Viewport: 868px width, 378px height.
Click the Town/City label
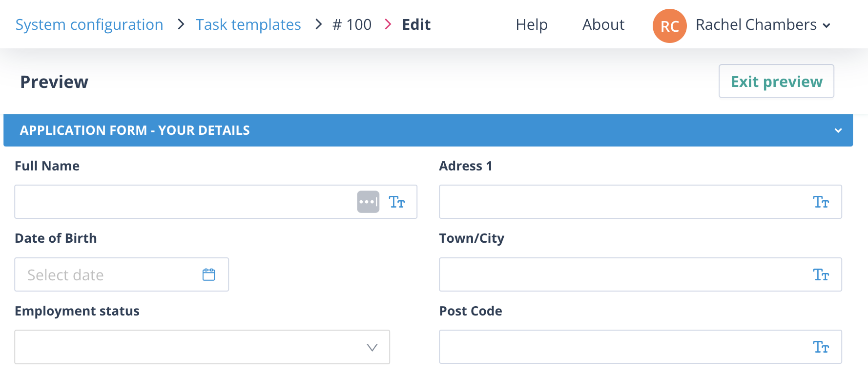coord(472,238)
